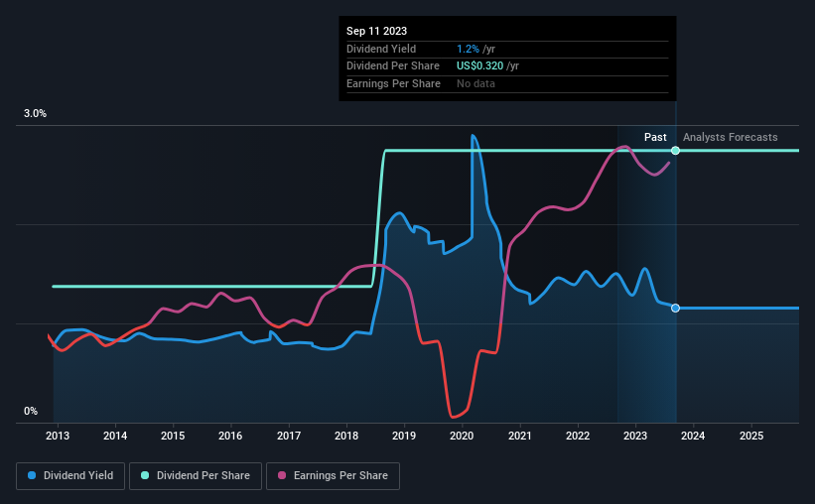815x504 pixels.
Task: Select the 2024 label on the x-axis
Action: [x=693, y=436]
